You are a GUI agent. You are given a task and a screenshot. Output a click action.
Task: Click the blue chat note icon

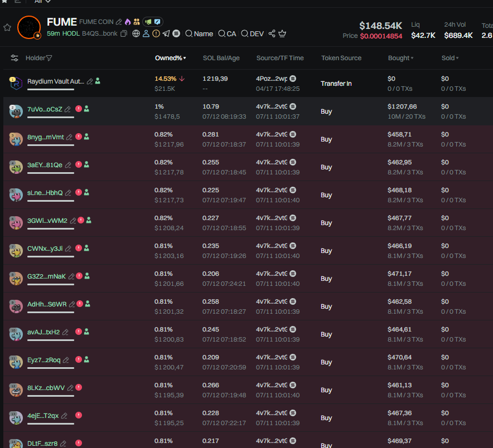click(x=157, y=22)
